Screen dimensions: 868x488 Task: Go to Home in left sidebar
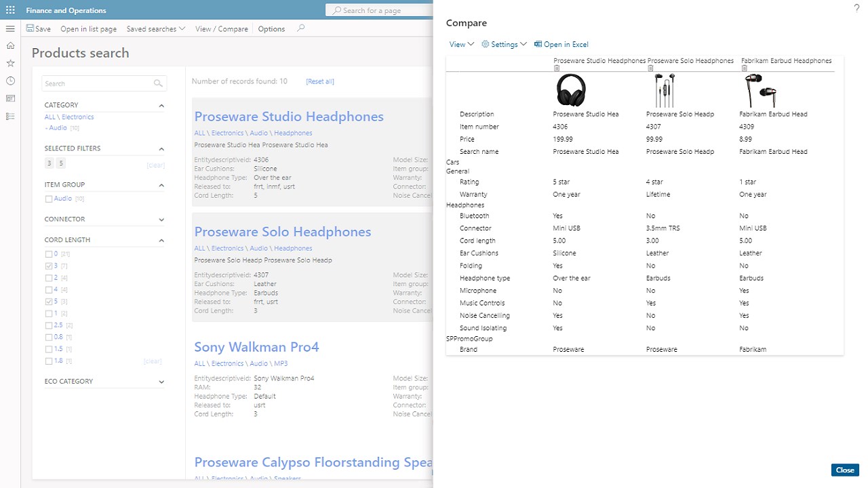click(10, 46)
